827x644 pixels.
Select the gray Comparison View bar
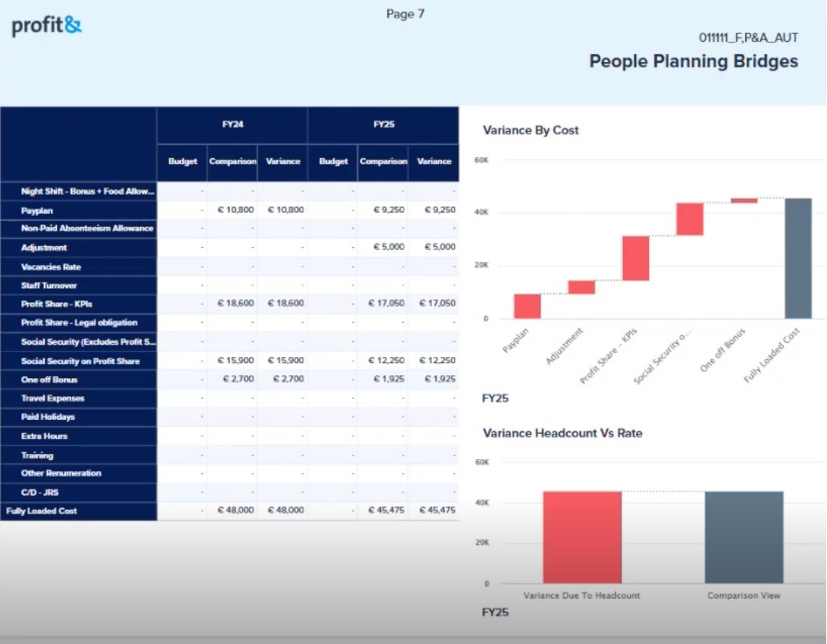(x=744, y=536)
